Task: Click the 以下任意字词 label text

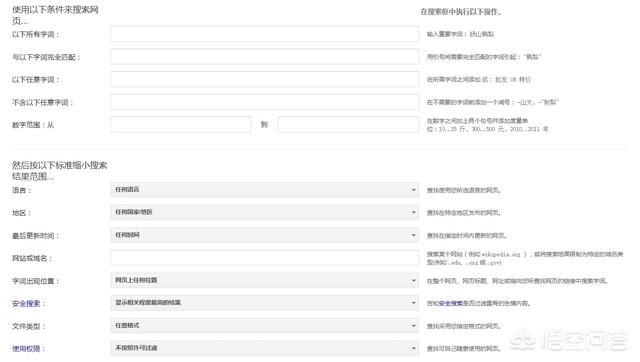Action: 36,80
